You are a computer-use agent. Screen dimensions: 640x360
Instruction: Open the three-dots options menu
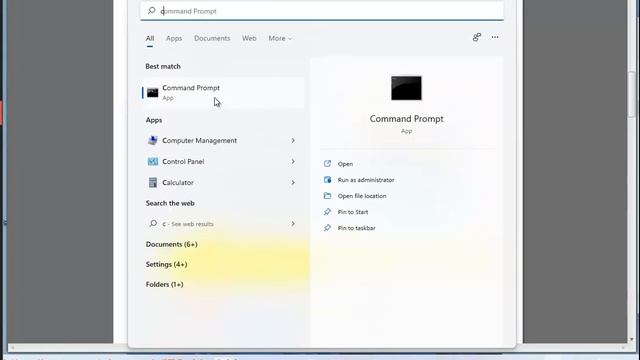495,37
